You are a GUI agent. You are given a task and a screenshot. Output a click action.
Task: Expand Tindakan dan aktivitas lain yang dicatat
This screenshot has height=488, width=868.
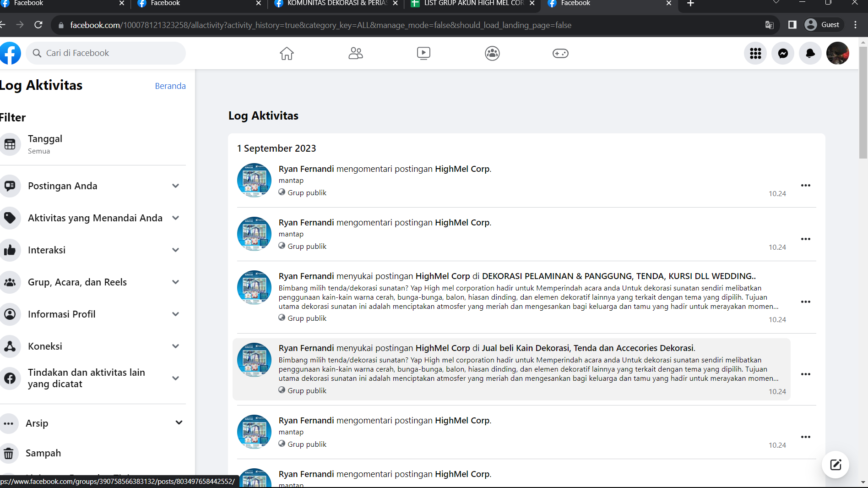(x=175, y=378)
